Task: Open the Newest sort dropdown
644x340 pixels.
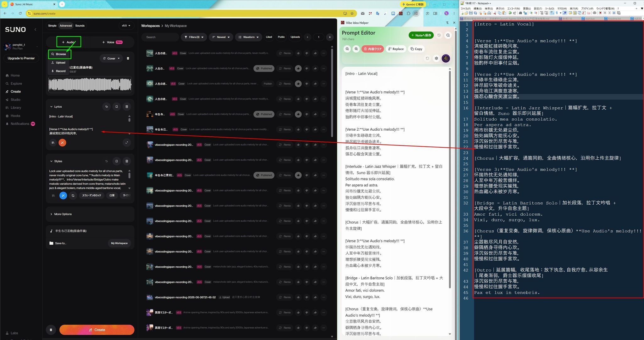Action: 221,37
